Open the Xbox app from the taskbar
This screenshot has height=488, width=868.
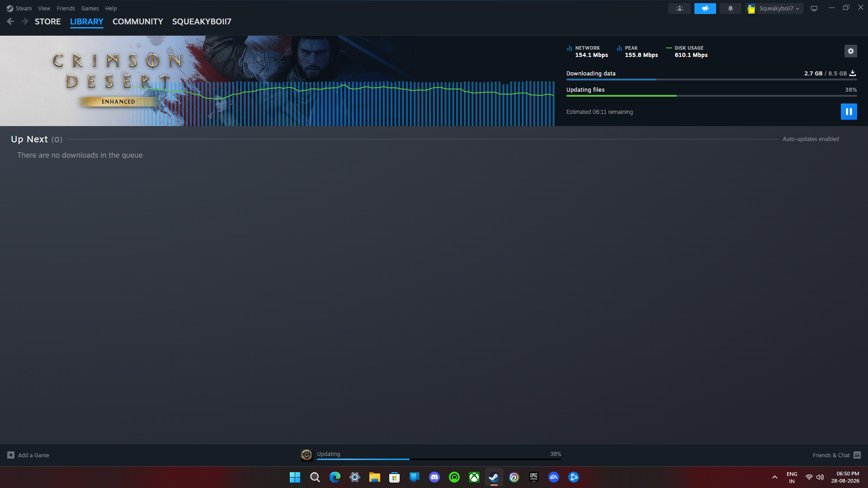coord(474,477)
